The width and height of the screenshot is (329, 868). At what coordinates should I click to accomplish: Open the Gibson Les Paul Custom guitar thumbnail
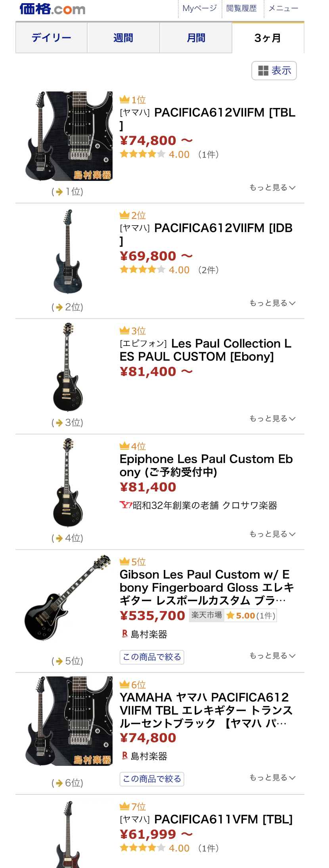point(67,598)
